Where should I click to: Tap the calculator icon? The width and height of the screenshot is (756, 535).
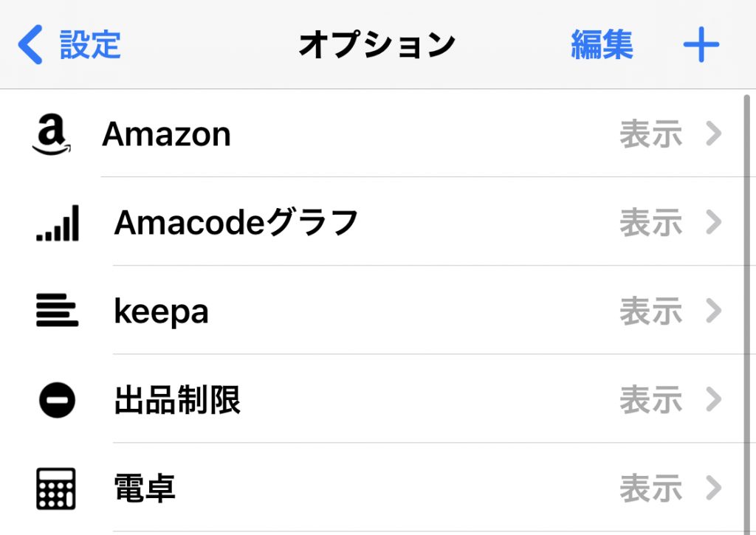[x=56, y=489]
